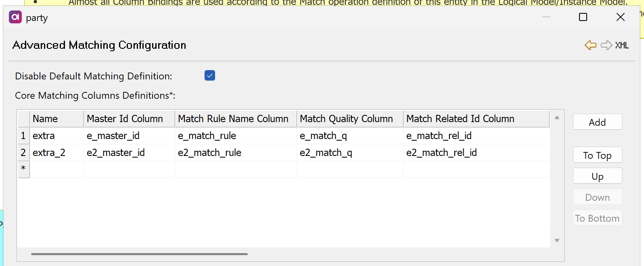Click the Down button

pyautogui.click(x=597, y=197)
